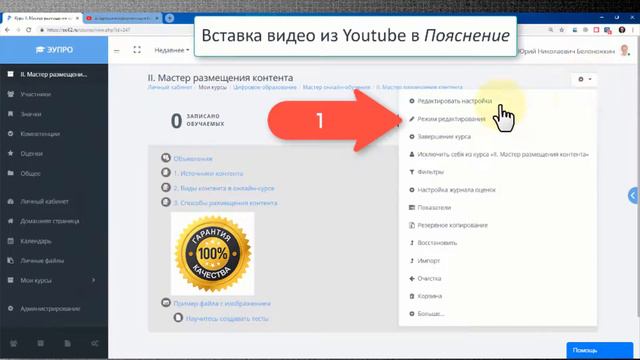Click the Мастер онлайн-обучения breadcrumb link
Viewport: 640px width, 360px height.
click(336, 87)
